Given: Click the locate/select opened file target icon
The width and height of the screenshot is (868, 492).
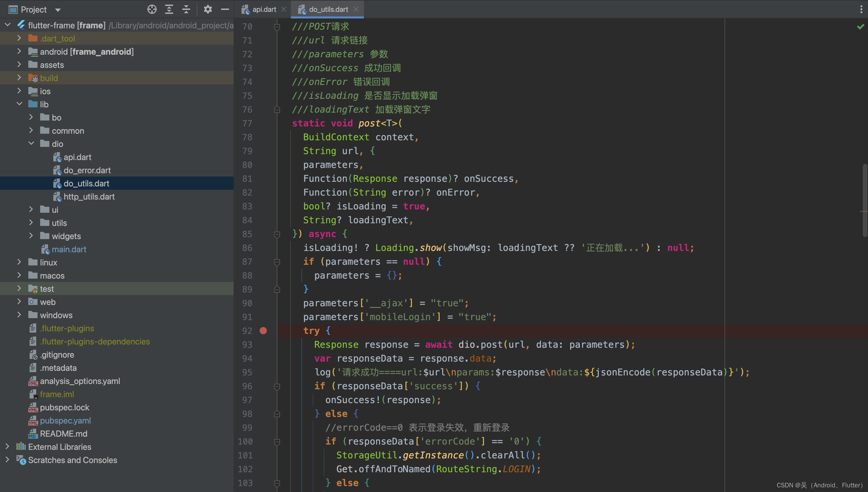Looking at the screenshot, I should coord(152,9).
